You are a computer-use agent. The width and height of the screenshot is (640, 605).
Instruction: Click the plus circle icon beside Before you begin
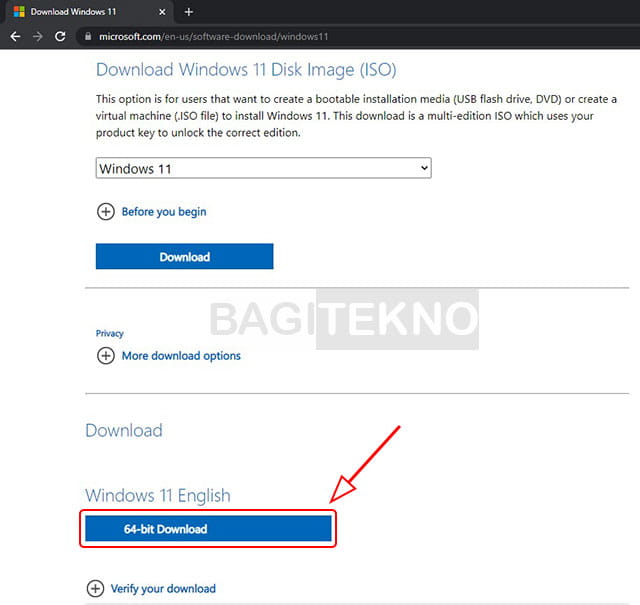105,212
